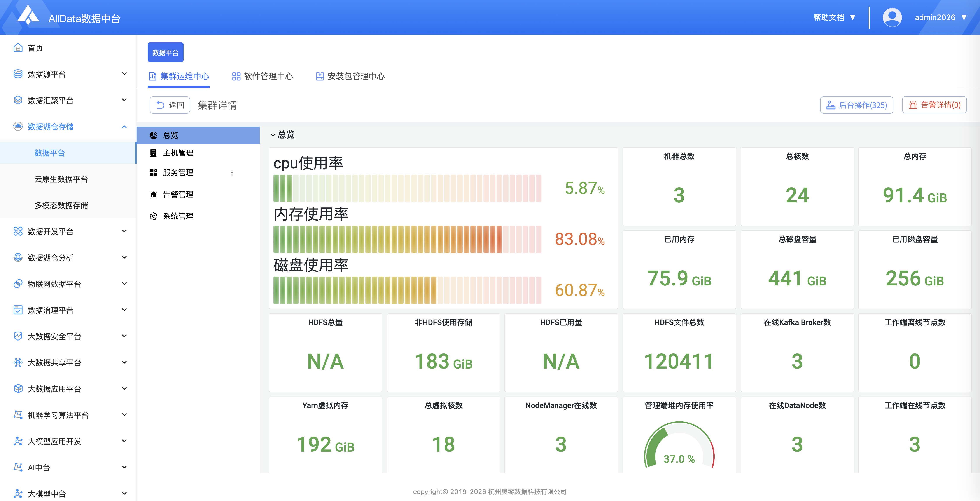Click the 已用内存 75.9 GiB value
The image size is (980, 501).
tap(679, 278)
